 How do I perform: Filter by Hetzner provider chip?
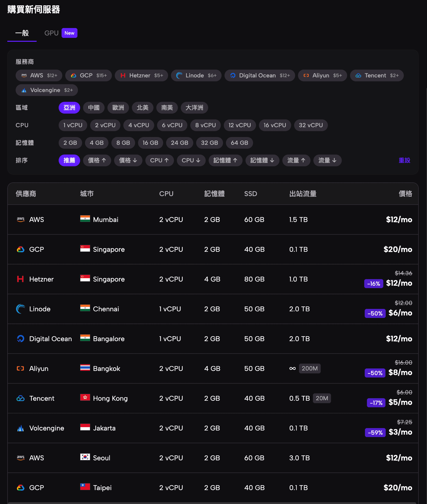(141, 76)
